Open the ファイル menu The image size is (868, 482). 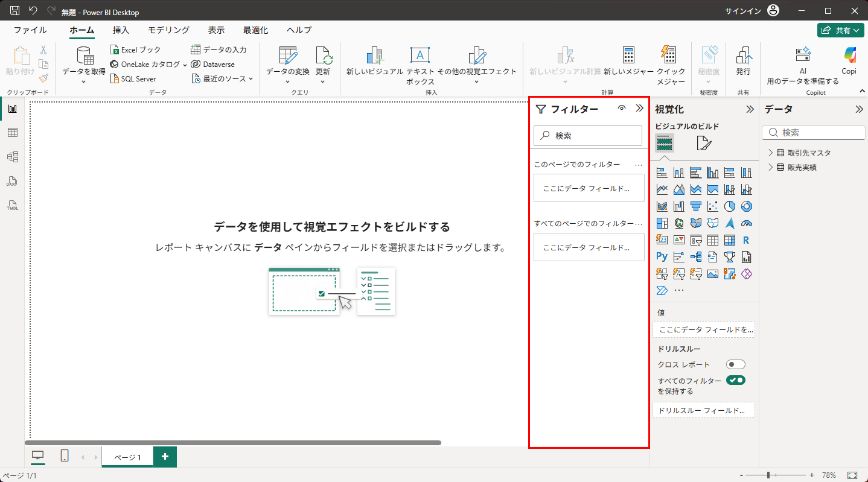pyautogui.click(x=30, y=30)
